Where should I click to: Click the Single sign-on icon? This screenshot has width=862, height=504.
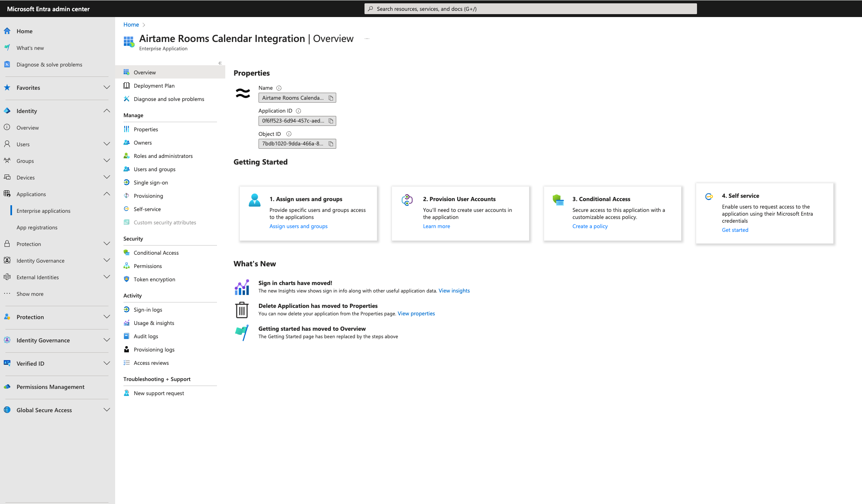(127, 182)
